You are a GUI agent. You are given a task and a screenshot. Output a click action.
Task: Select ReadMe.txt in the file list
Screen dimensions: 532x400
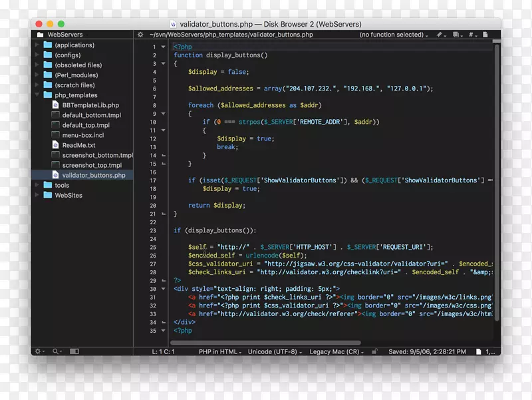click(x=78, y=145)
